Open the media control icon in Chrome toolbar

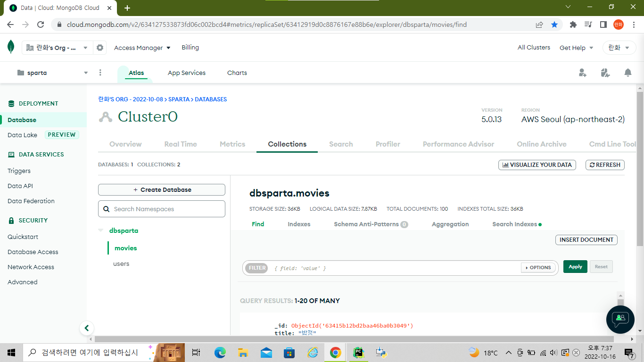pos(588,25)
